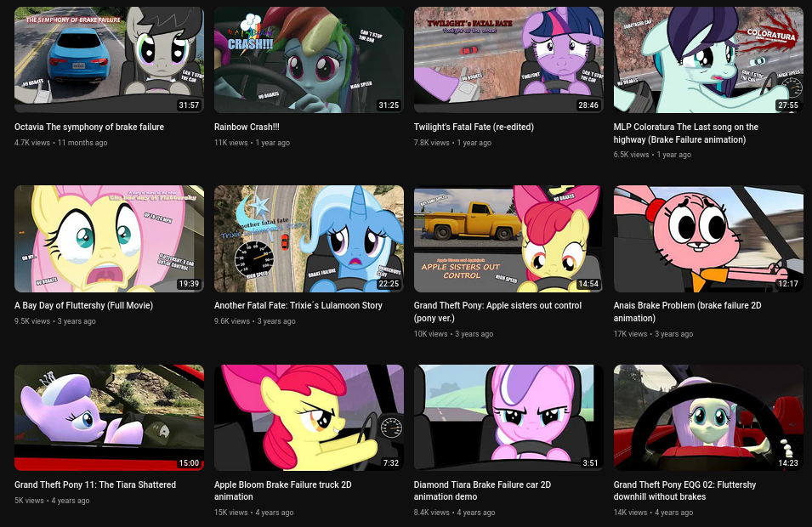Click the Twilight's Fatal Fate (re-edited) title
This screenshot has width=812, height=527.
pyautogui.click(x=474, y=127)
